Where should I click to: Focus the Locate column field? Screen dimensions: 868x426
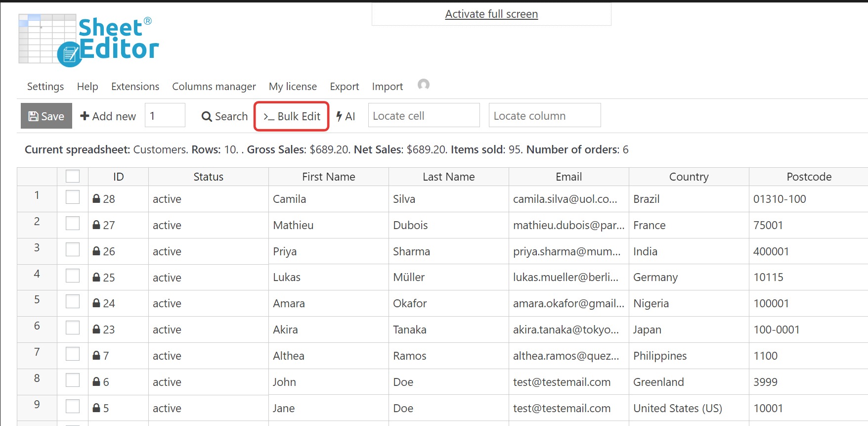coord(545,115)
